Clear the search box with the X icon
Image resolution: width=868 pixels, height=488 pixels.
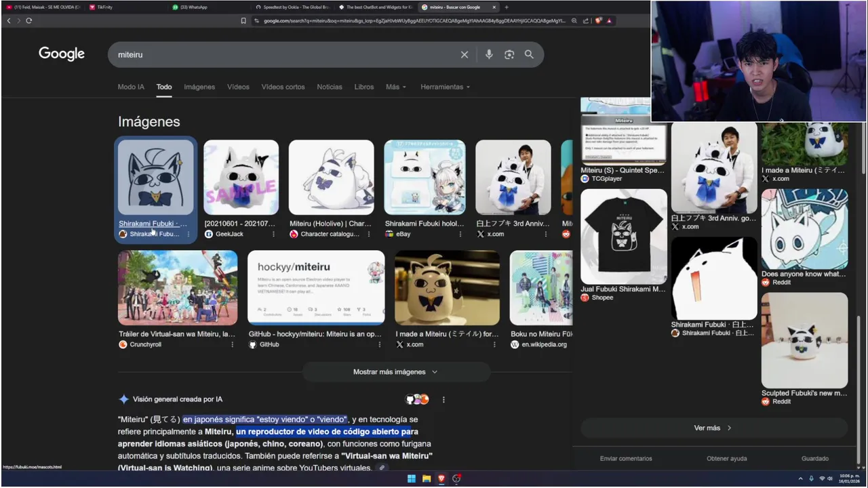465,55
